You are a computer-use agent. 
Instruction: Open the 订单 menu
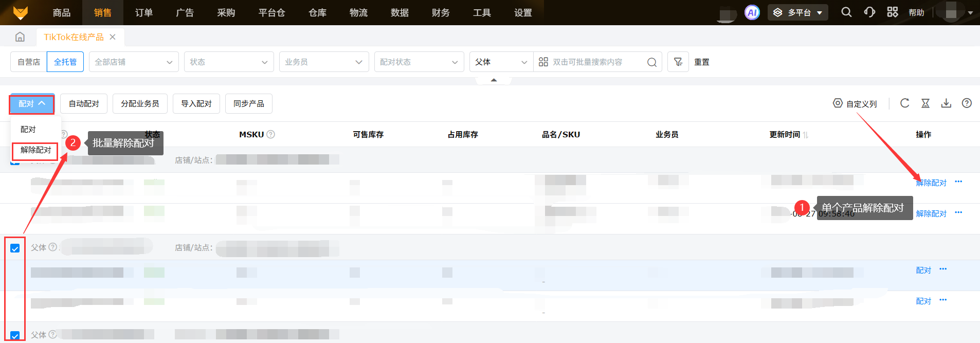coord(144,12)
